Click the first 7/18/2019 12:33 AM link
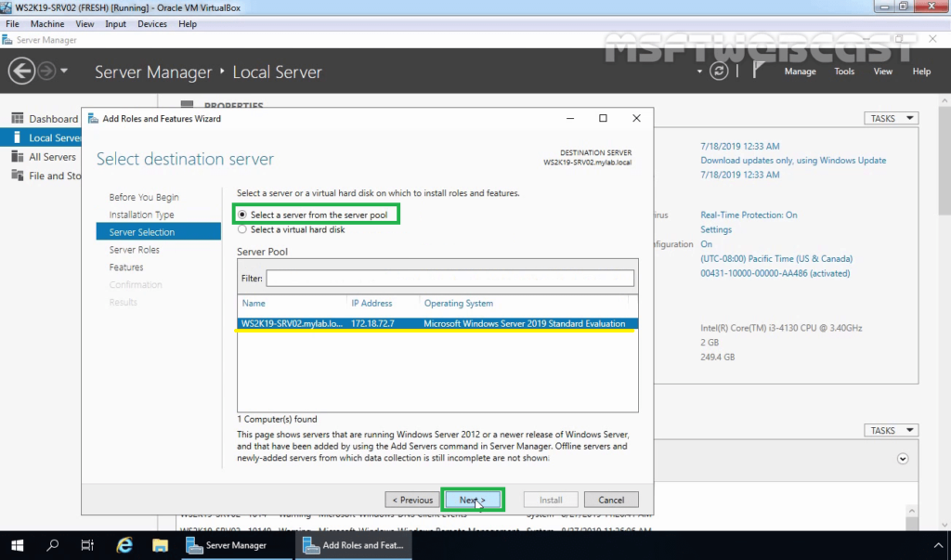 click(x=739, y=146)
